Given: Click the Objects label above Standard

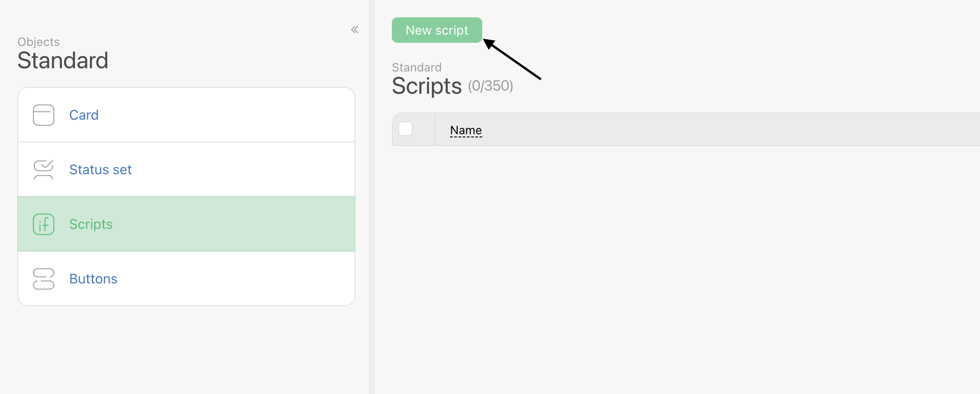Looking at the screenshot, I should [x=39, y=42].
